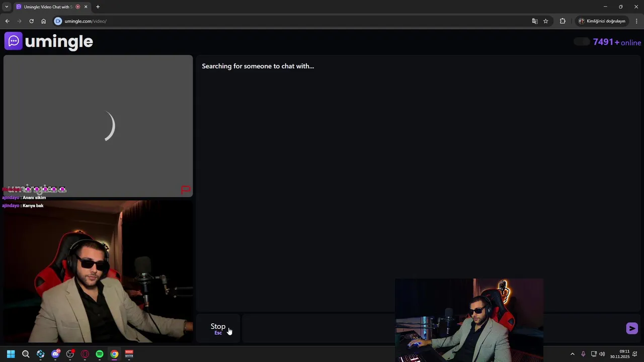This screenshot has width=644, height=362.
Task: Click the purple send message arrow
Action: pos(632,328)
